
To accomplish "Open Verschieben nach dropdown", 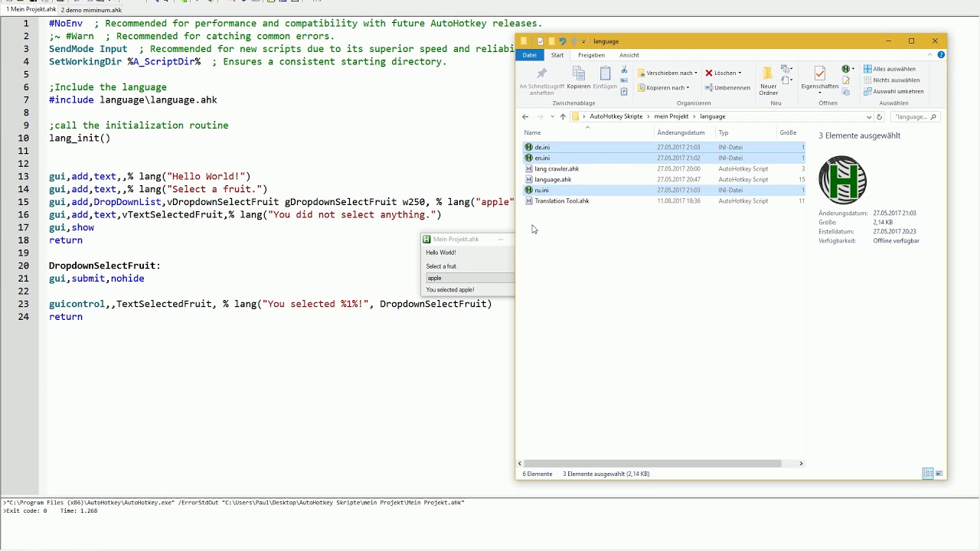I will pyautogui.click(x=668, y=73).
